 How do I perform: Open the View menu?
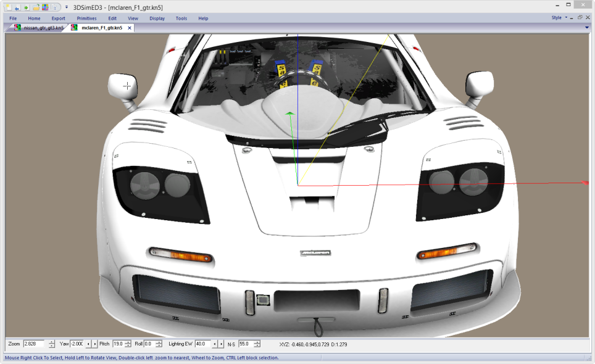tap(133, 19)
